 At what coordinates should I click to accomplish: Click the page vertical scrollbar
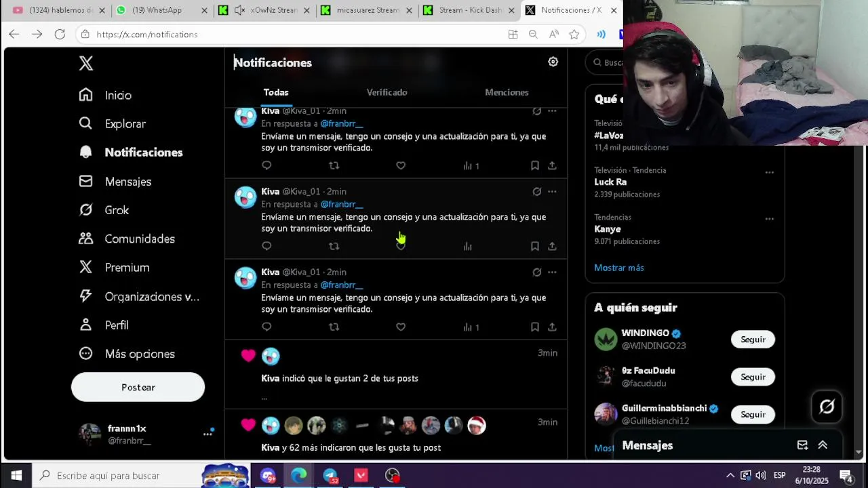(x=859, y=298)
